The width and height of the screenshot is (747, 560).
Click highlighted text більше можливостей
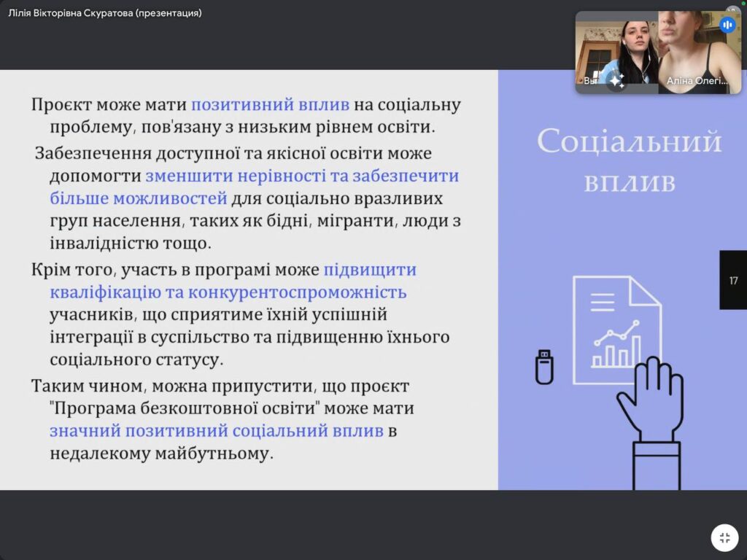139,198
